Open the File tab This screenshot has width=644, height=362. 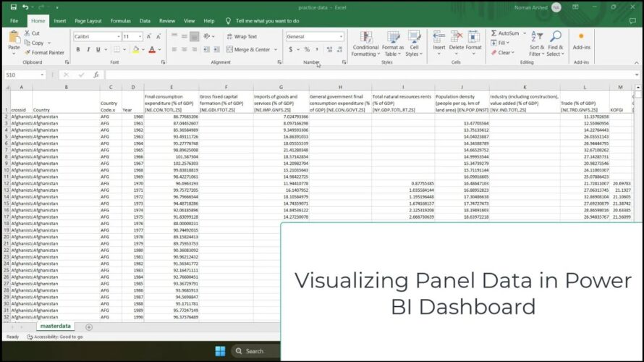[14, 20]
